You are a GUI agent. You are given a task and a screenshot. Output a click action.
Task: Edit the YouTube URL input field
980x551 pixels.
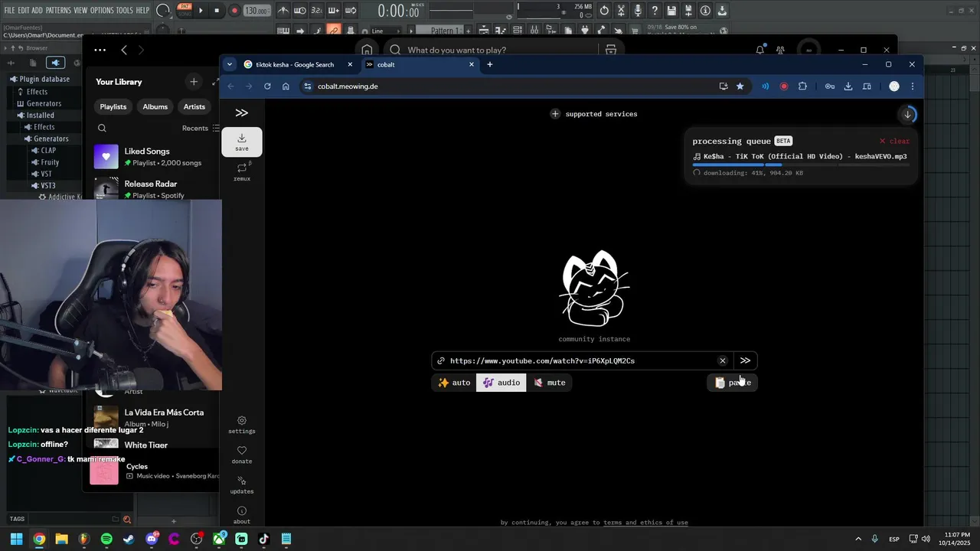581,360
